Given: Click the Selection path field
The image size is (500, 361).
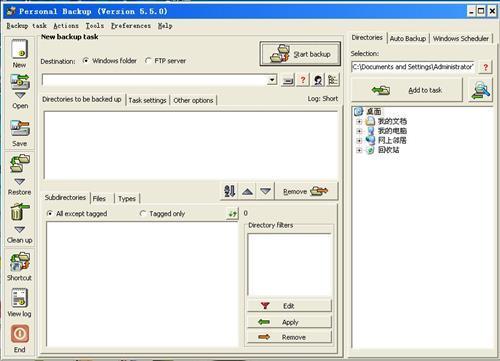Looking at the screenshot, I should 413,67.
